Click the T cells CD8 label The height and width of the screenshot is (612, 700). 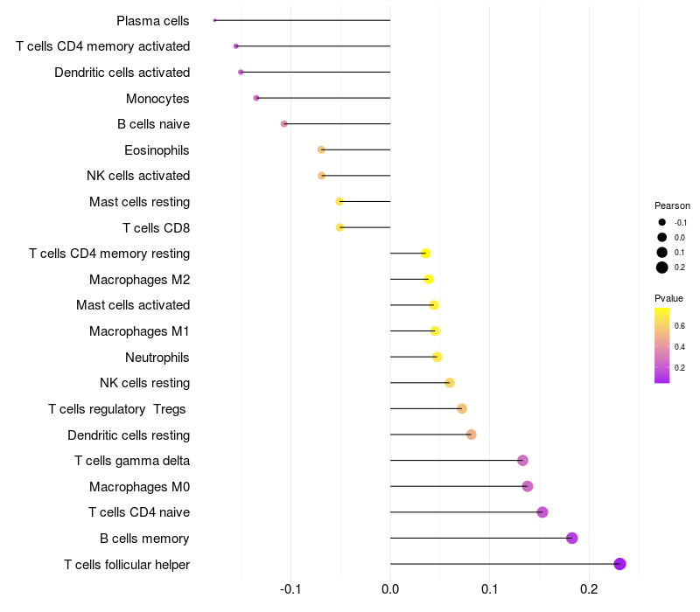(x=157, y=228)
